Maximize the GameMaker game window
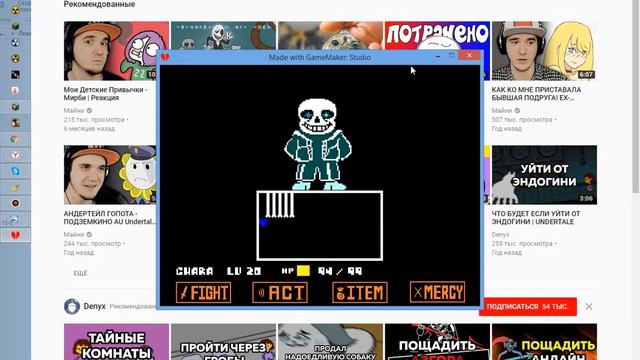The width and height of the screenshot is (640, 360). pos(451,56)
